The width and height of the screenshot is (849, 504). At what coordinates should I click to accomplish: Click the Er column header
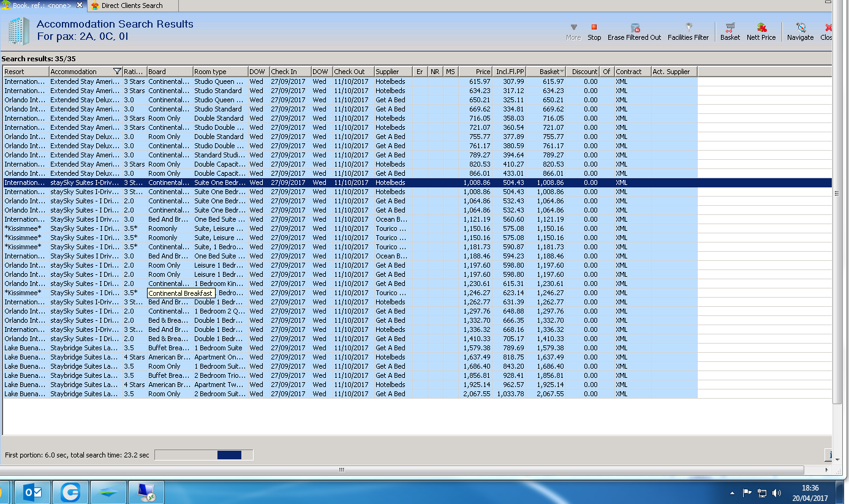click(420, 72)
